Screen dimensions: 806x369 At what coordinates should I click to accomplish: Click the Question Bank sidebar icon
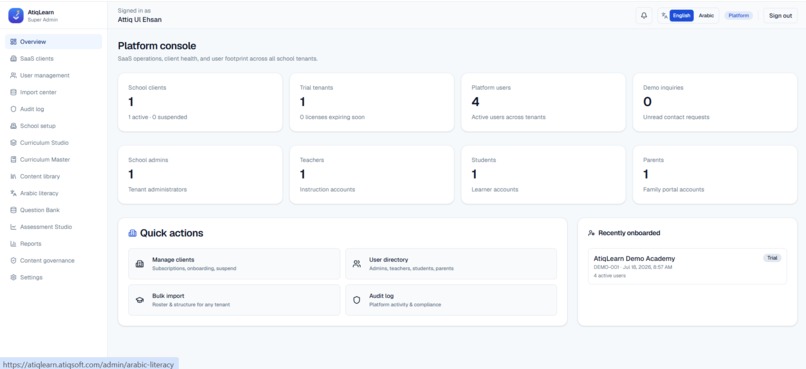tap(13, 210)
